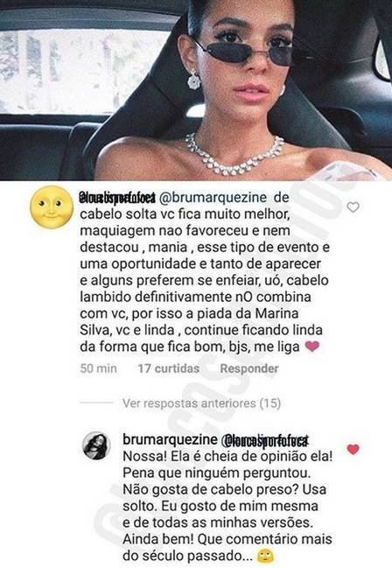Tap the dash line before 'Ver respostas anteriores'
Image resolution: width=392 pixels, height=568 pixels.
[x=97, y=403]
